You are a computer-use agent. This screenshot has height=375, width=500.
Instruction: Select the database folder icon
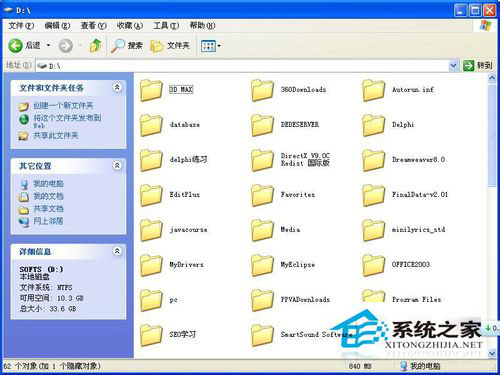pos(151,125)
